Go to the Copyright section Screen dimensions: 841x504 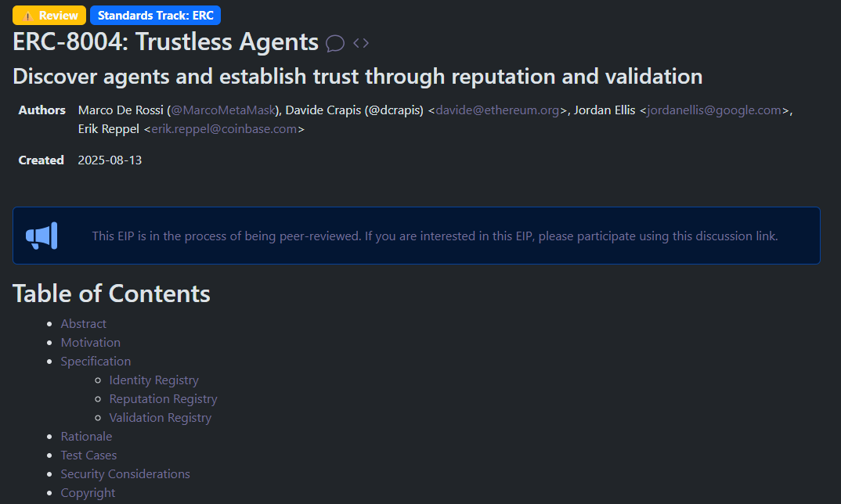coord(88,492)
